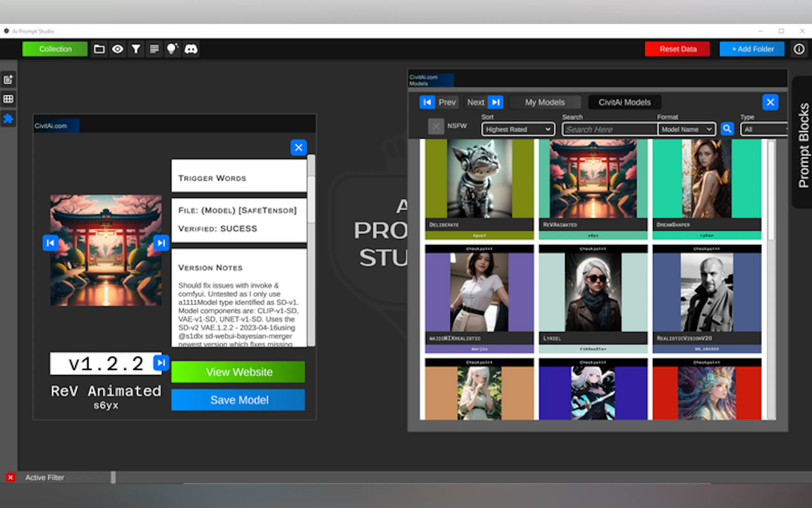
Task: Expand the Highest Rated sort dropdown
Action: 518,129
